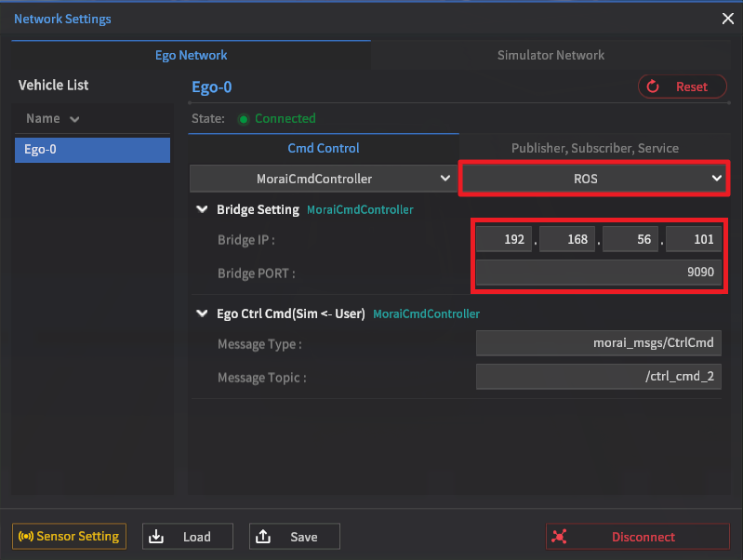Close the Network Settings dialog
The height and width of the screenshot is (560, 743).
click(727, 18)
